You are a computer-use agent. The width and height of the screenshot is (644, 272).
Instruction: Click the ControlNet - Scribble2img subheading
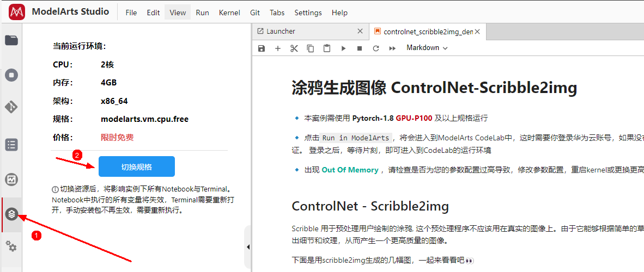point(370,206)
